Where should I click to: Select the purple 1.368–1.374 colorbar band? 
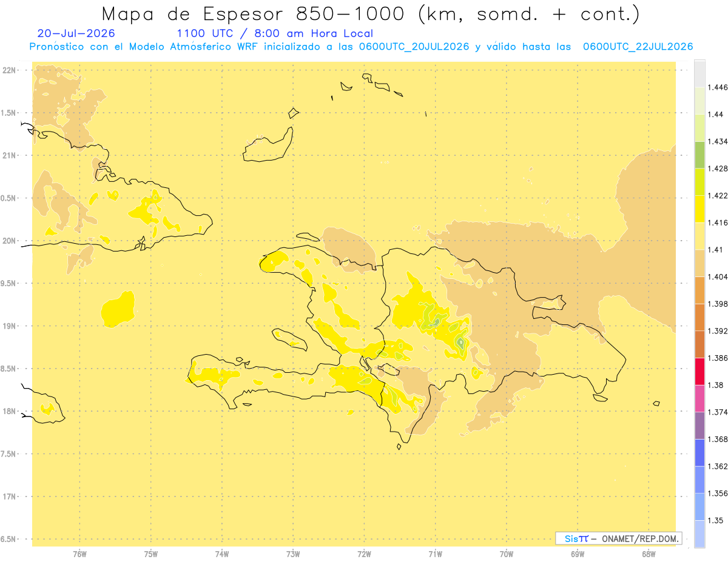[699, 425]
